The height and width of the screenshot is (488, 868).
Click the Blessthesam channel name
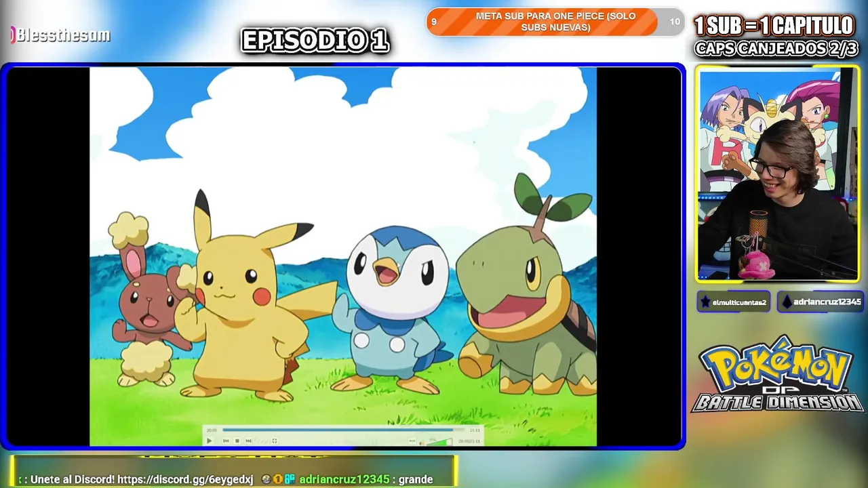62,35
